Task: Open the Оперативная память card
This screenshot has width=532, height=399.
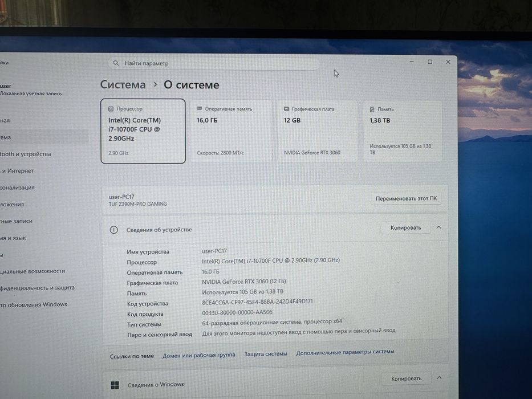Action: [232, 131]
